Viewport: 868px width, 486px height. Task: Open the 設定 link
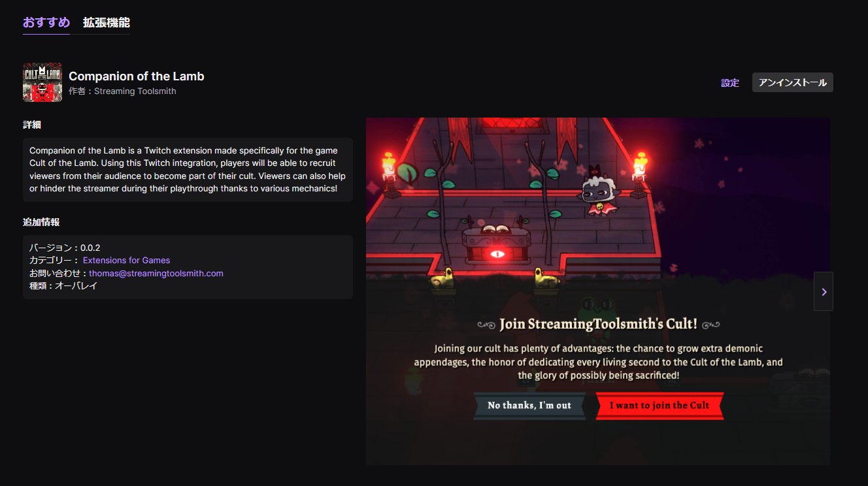tap(730, 83)
